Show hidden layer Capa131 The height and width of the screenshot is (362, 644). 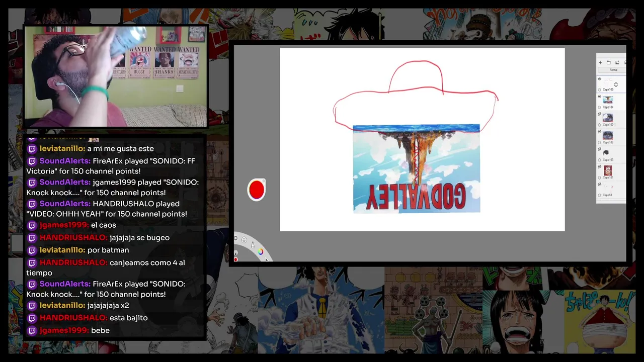[599, 167]
